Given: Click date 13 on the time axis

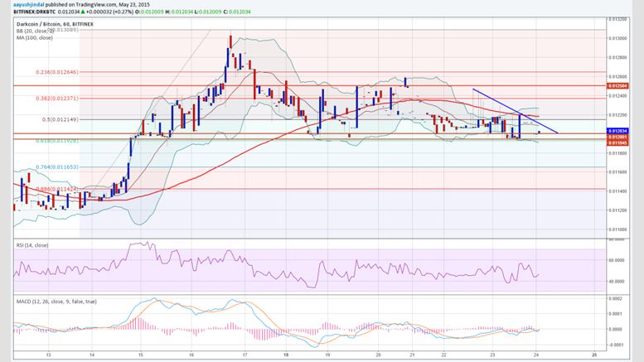Looking at the screenshot, I should click(48, 355).
